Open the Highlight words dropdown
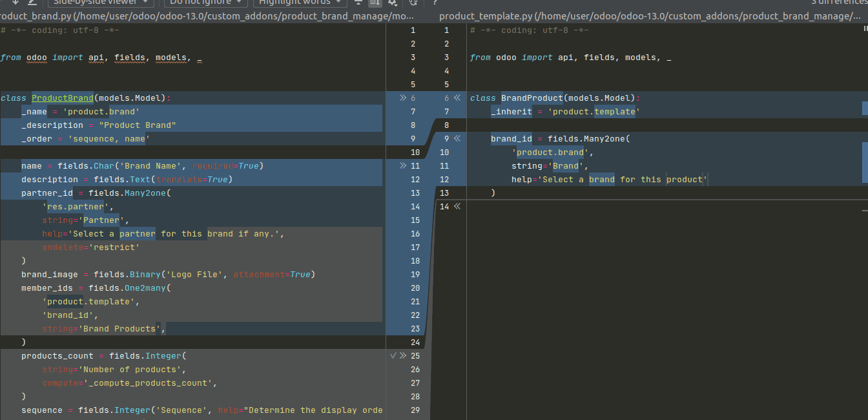 [x=299, y=3]
